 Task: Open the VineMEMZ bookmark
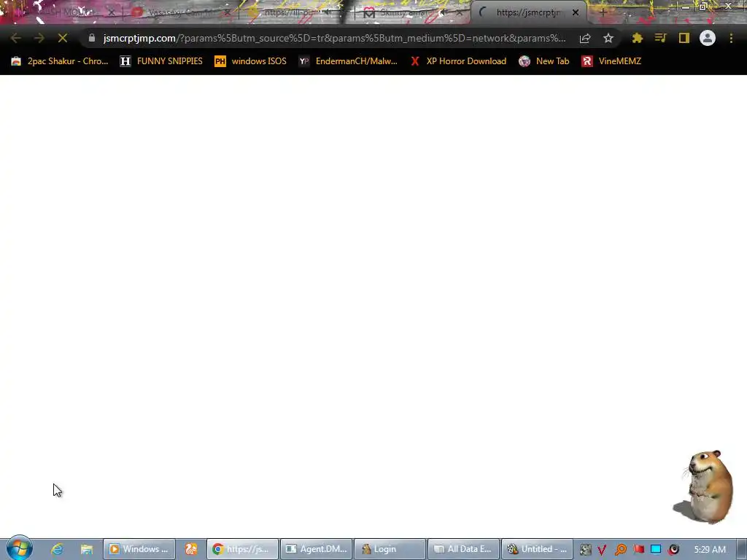(611, 61)
